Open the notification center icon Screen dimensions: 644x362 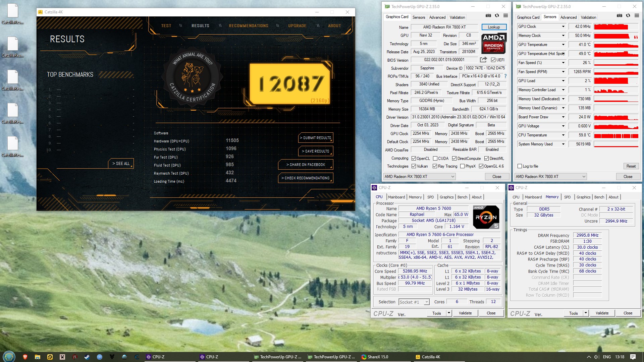(633, 357)
